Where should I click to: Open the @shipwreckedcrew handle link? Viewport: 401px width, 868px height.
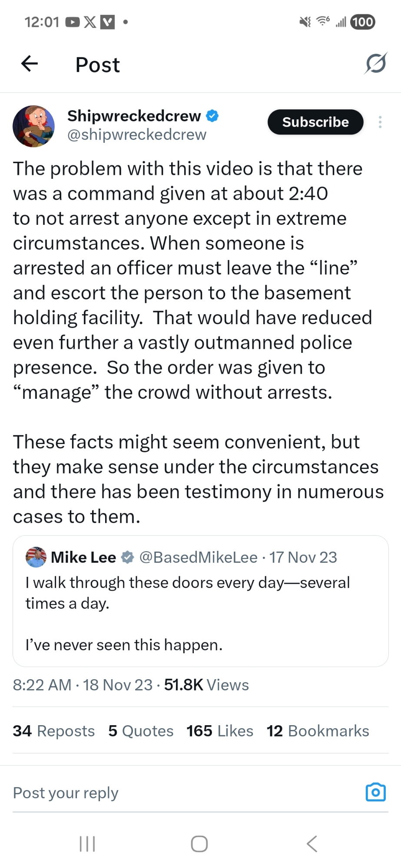pos(136,135)
